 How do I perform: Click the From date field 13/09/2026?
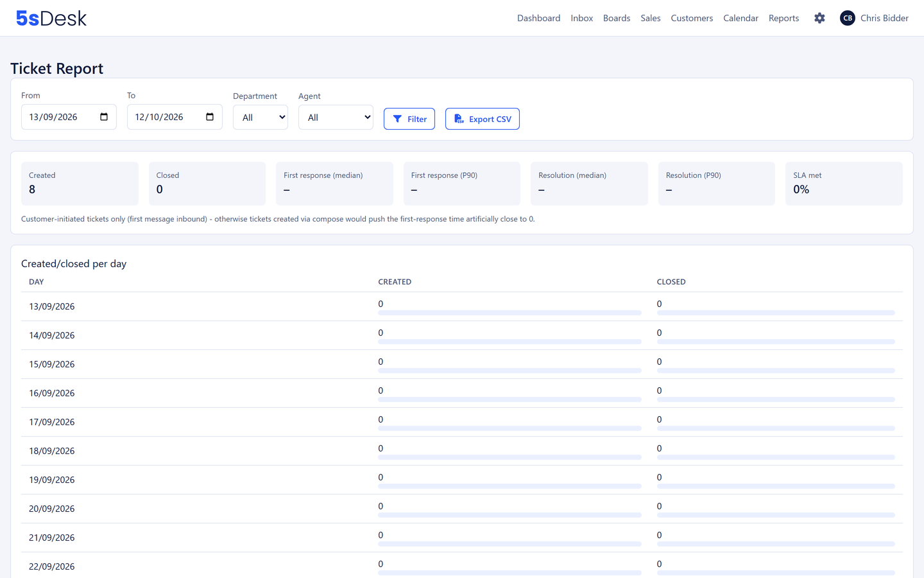pyautogui.click(x=69, y=117)
